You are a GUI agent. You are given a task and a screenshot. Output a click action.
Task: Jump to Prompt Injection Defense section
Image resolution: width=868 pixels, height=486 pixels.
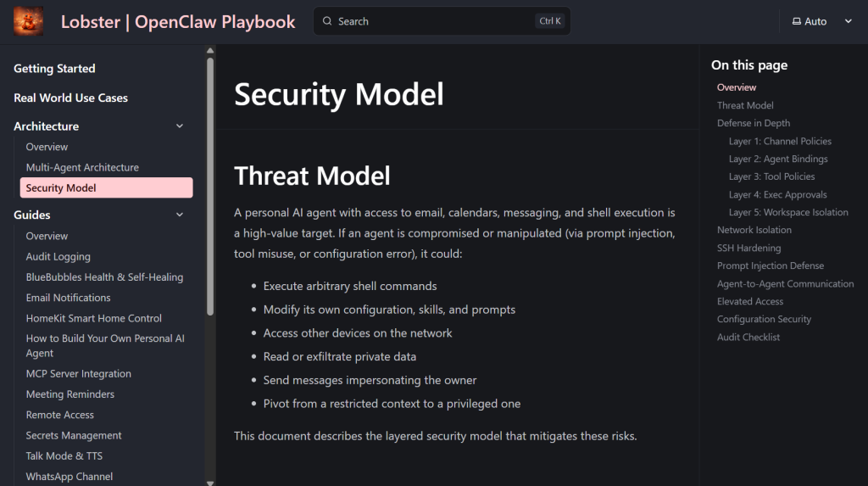[770, 265]
